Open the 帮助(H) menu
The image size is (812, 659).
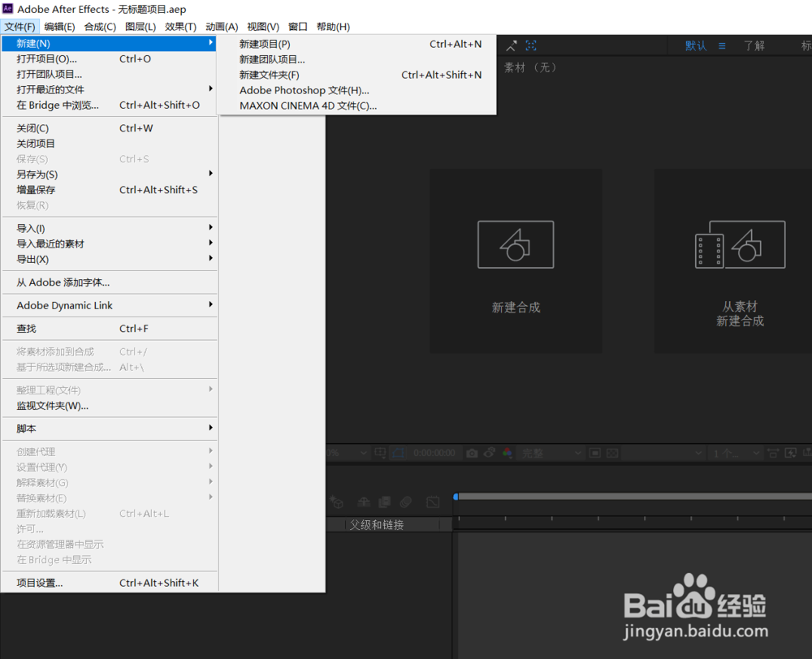point(333,27)
